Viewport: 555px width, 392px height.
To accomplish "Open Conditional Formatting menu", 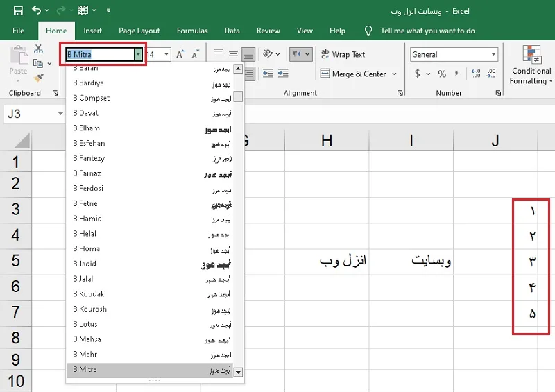I will 531,65.
